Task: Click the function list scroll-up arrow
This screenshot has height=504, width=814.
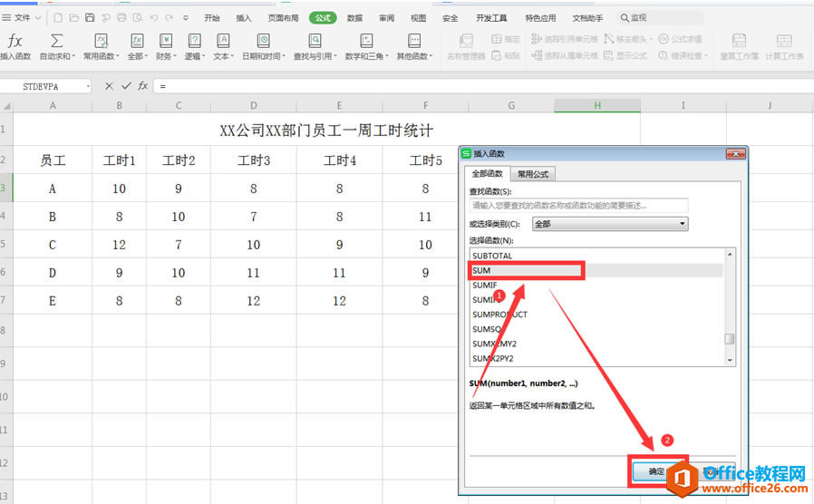Action: tap(730, 254)
